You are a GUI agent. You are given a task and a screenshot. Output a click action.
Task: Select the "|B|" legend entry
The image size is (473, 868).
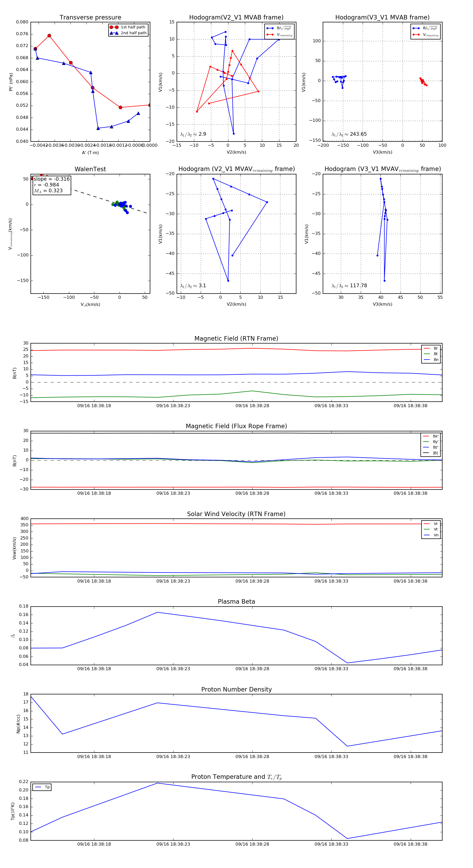coord(431,453)
